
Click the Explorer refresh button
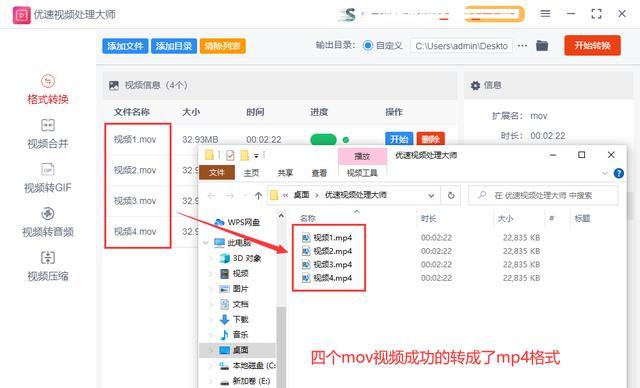[451, 195]
